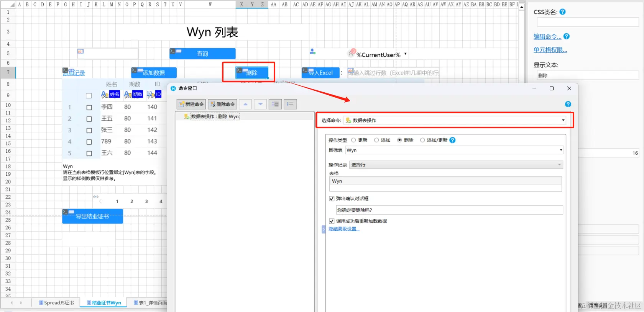Click the help icon beside 编辑命令

point(567,36)
